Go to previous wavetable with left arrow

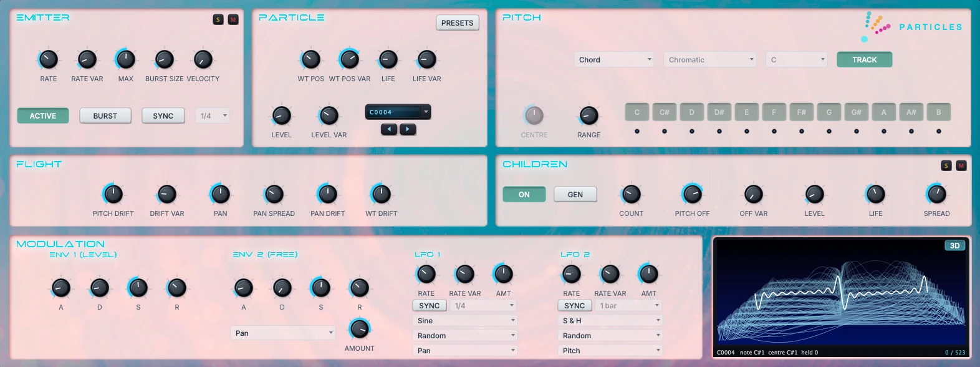[389, 129]
